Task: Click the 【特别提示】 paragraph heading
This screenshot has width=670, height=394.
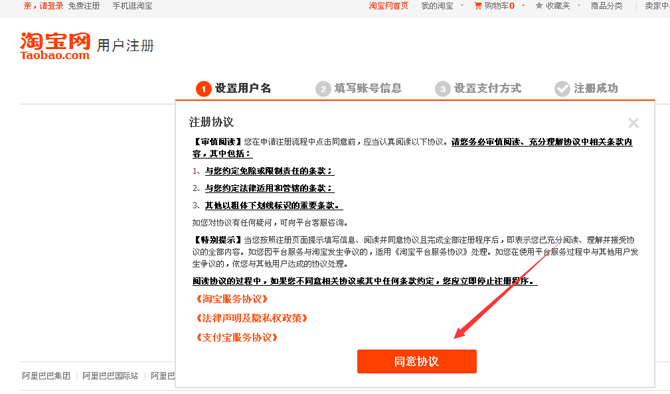Action: tap(218, 240)
